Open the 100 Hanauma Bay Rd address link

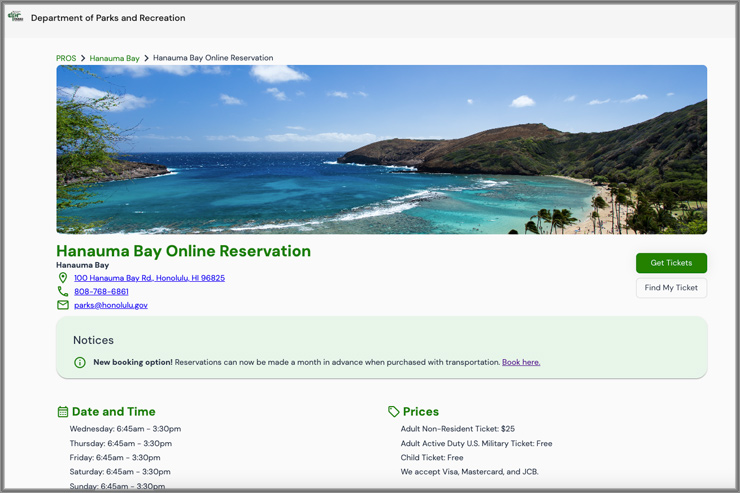click(149, 278)
